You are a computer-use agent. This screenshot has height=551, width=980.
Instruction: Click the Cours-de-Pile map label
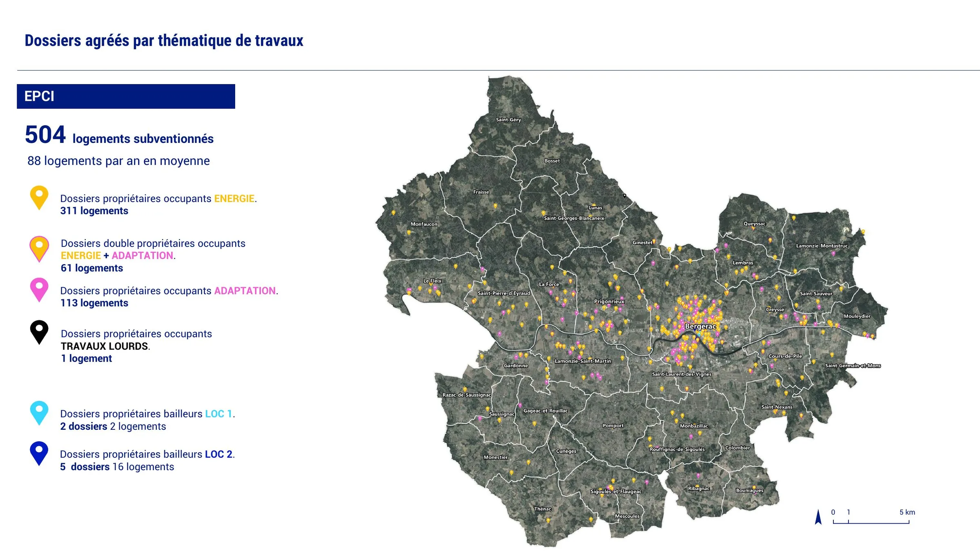(785, 356)
